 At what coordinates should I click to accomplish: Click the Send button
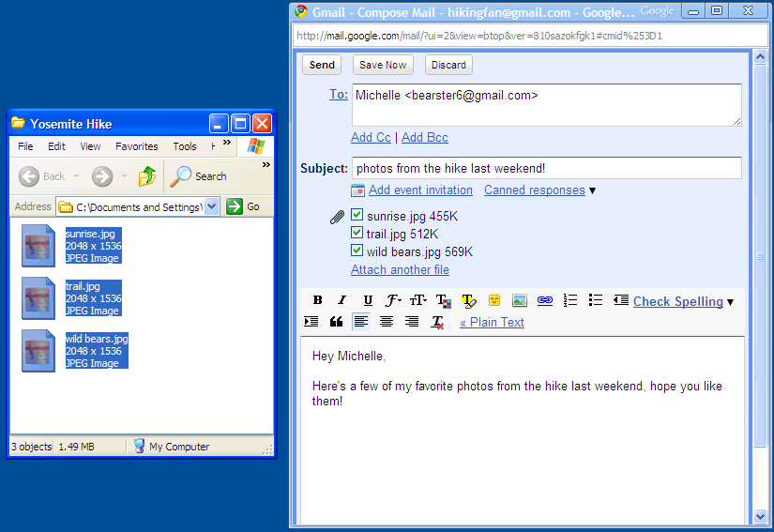[322, 65]
